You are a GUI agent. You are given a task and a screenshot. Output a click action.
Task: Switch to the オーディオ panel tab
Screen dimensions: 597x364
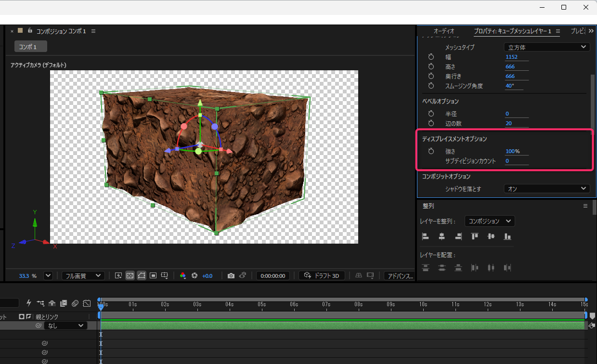tap(444, 31)
